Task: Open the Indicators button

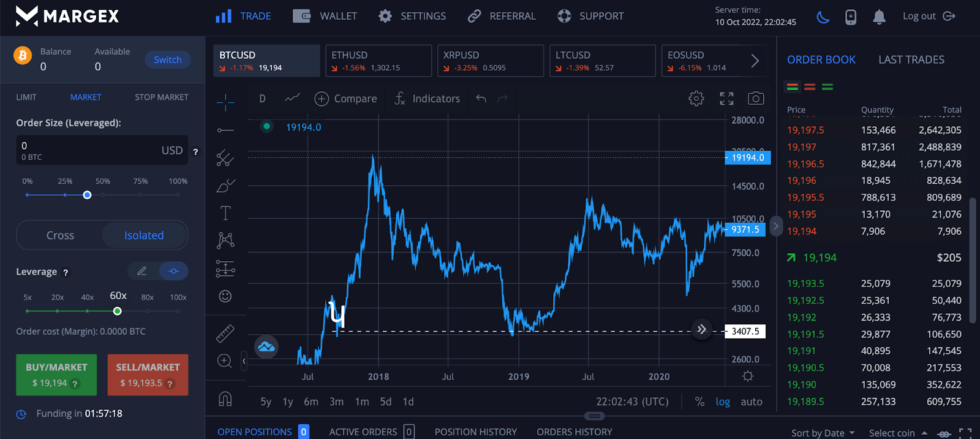Action: click(427, 98)
